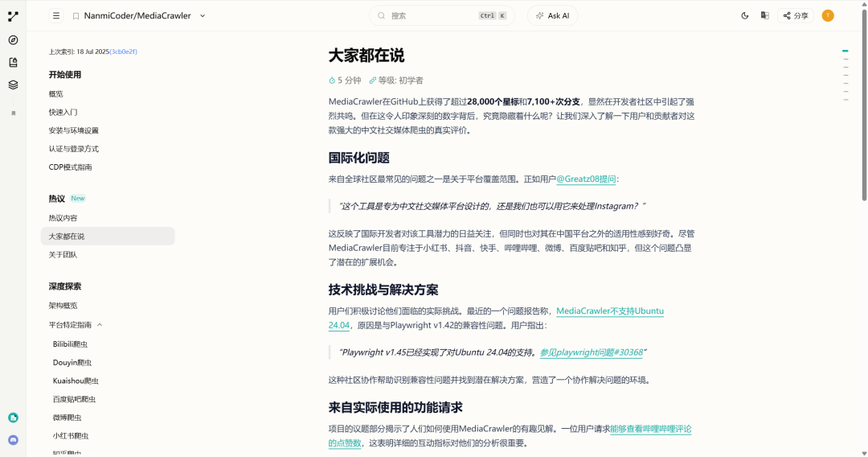Click the scrollbar down arrow
The width and height of the screenshot is (868, 457).
click(x=864, y=453)
